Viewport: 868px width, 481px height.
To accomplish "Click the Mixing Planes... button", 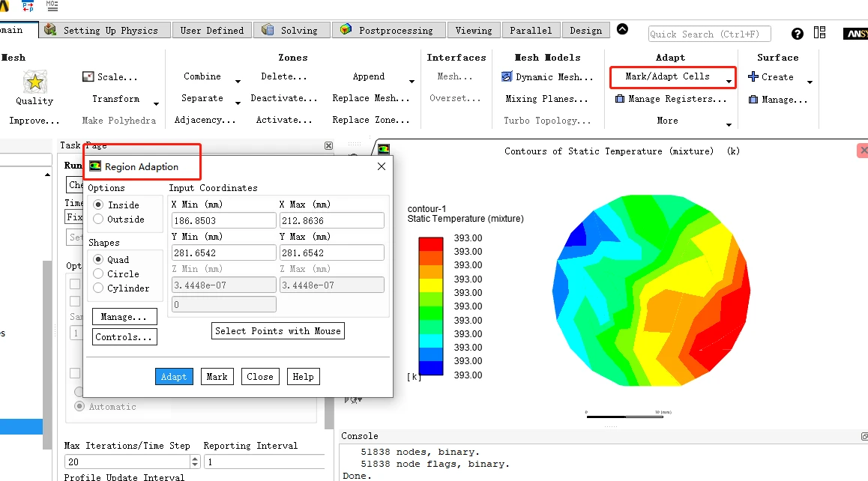I will 546,99.
